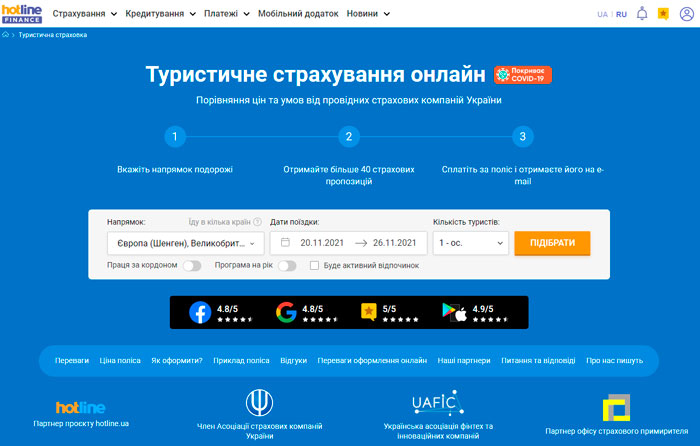The image size is (700, 446).
Task: Click the home icon in breadcrumbs
Action: [6, 34]
